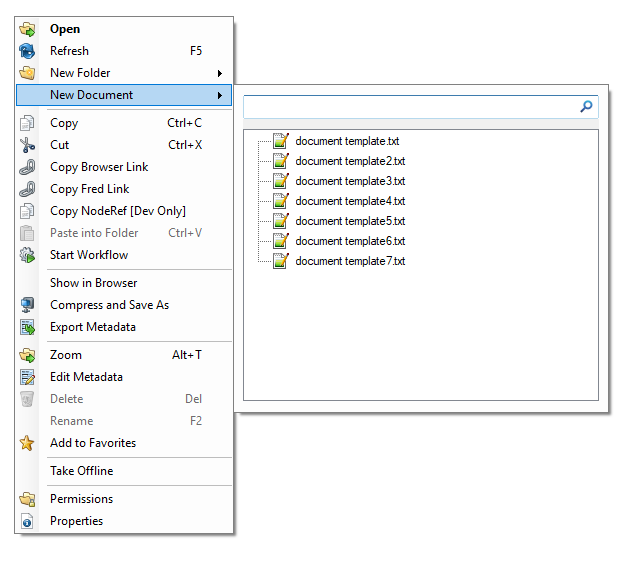The image size is (639, 569).
Task: Expand the New Document submenu arrow
Action: (220, 95)
